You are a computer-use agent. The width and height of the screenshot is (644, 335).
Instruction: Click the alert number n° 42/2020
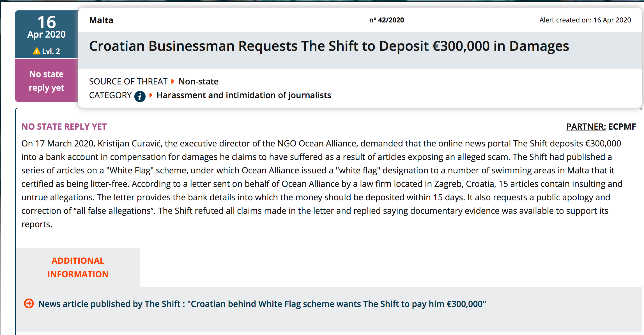pyautogui.click(x=386, y=20)
